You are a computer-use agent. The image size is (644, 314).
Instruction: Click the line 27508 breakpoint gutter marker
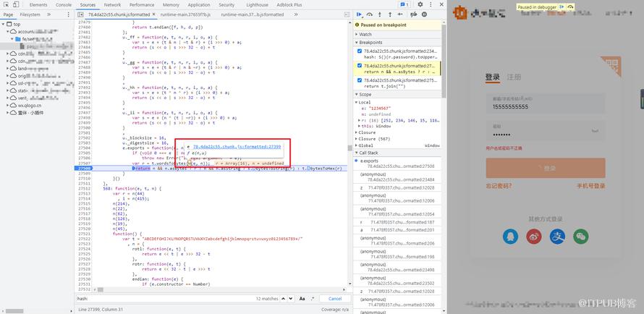click(84, 169)
